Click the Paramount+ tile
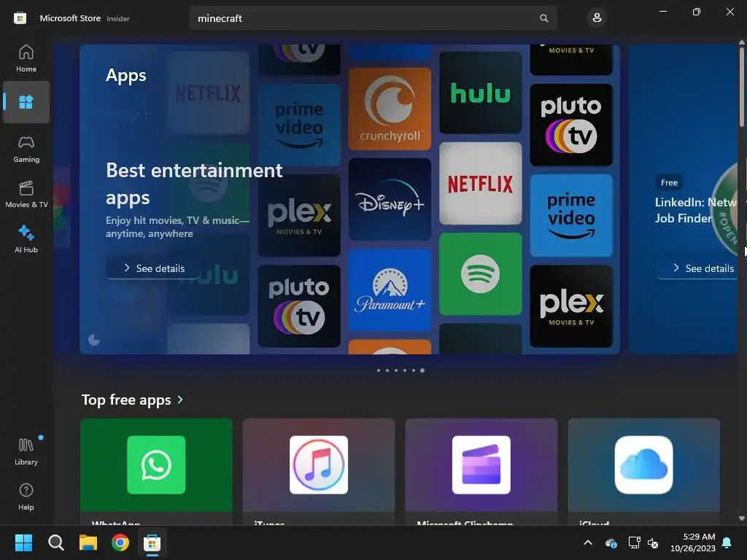This screenshot has width=747, height=560. pos(390,290)
